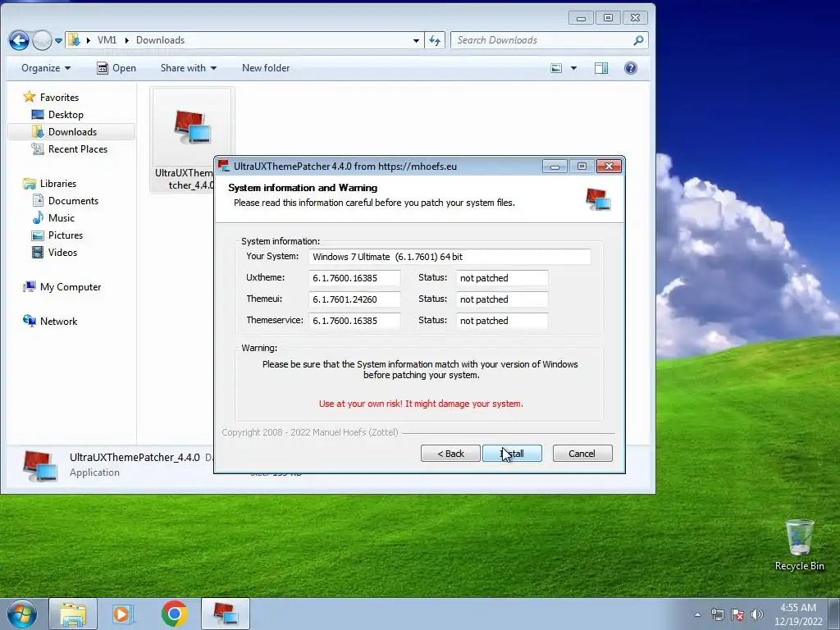The width and height of the screenshot is (840, 630).
Task: Click the change view icon
Action: coord(557,68)
